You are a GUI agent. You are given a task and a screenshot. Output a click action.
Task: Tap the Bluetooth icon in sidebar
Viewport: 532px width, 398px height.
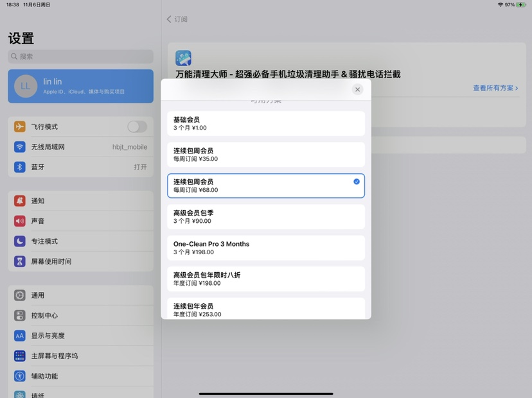(x=20, y=167)
